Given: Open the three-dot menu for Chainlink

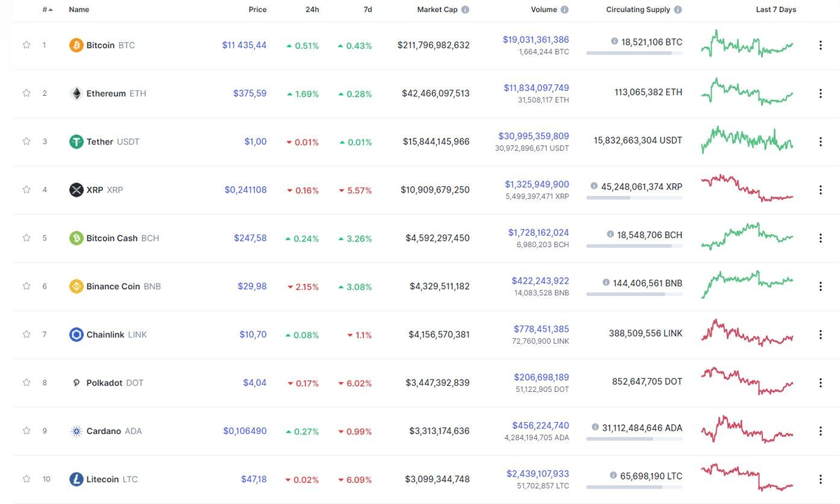Looking at the screenshot, I should (820, 335).
